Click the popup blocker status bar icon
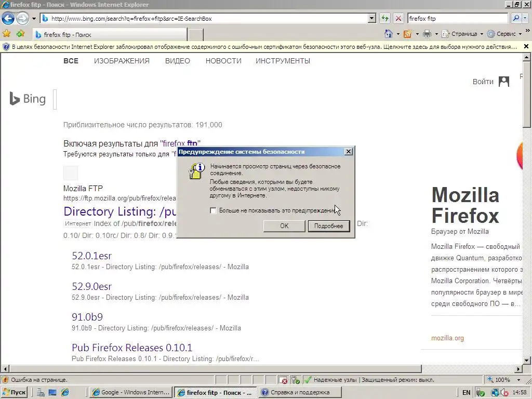The height and width of the screenshot is (399, 532). click(x=283, y=380)
